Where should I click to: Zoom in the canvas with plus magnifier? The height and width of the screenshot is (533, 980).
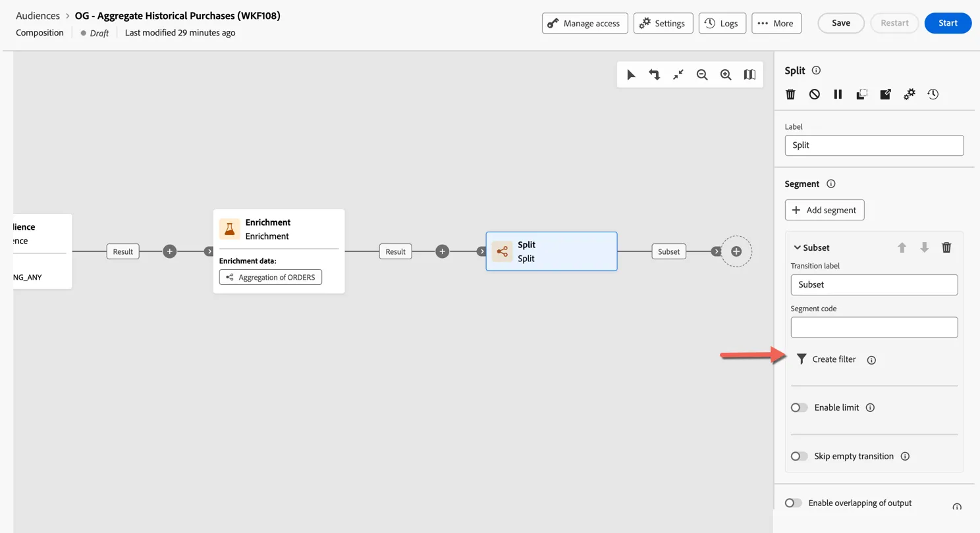pos(726,75)
